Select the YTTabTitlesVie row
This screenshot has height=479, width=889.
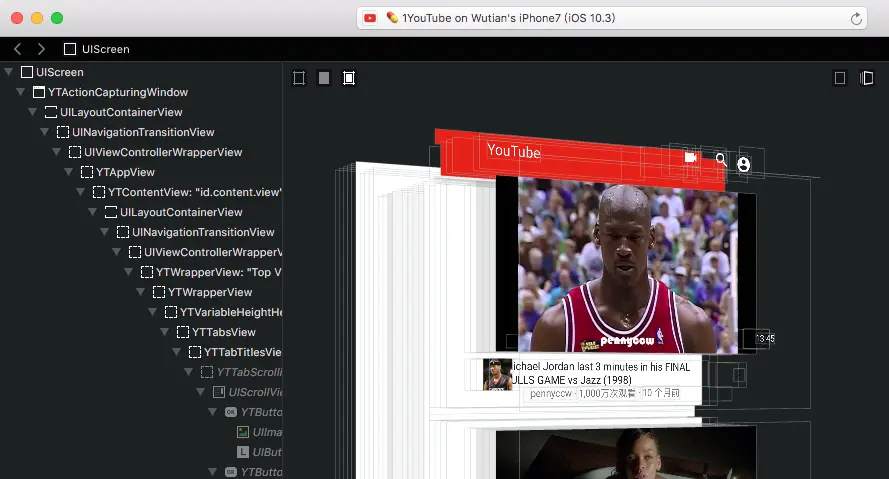[x=141, y=352]
